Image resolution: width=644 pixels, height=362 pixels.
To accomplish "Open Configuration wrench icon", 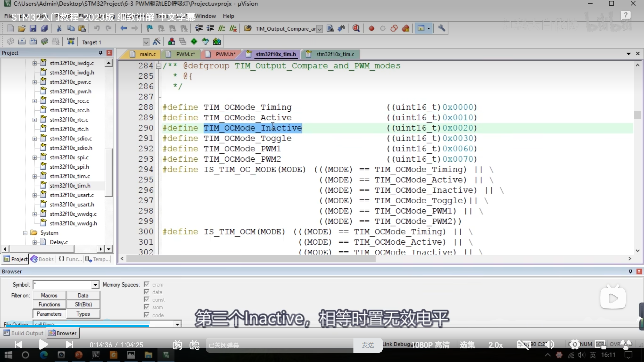I will point(441,28).
